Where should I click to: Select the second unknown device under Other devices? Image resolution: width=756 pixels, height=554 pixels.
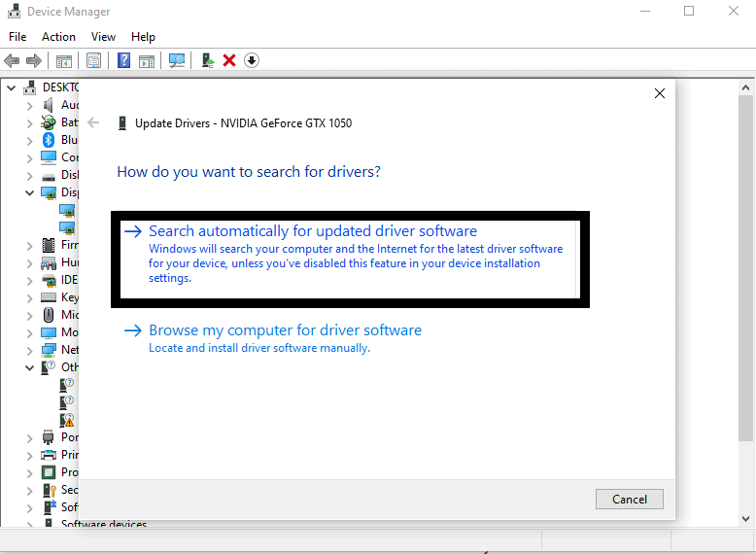tap(66, 401)
